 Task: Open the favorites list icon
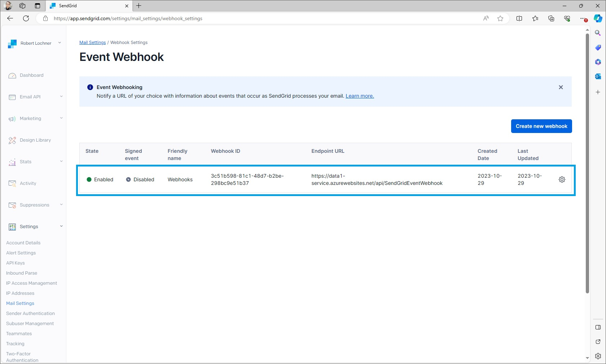click(535, 18)
